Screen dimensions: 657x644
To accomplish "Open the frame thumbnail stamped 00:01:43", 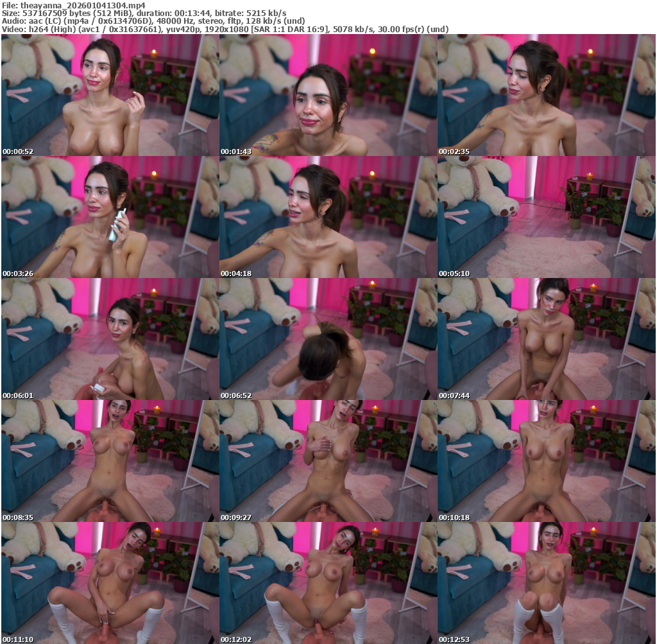I will click(x=328, y=95).
